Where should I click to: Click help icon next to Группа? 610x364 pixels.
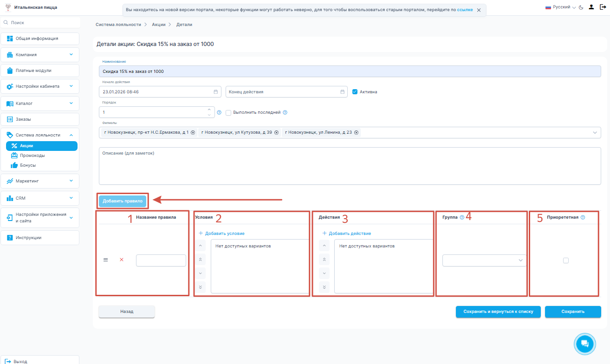click(x=462, y=217)
